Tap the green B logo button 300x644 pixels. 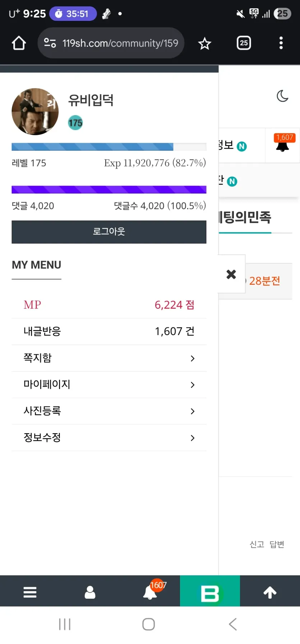210,591
